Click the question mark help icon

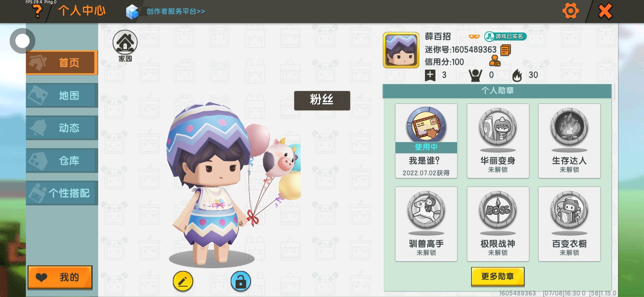click(x=37, y=11)
